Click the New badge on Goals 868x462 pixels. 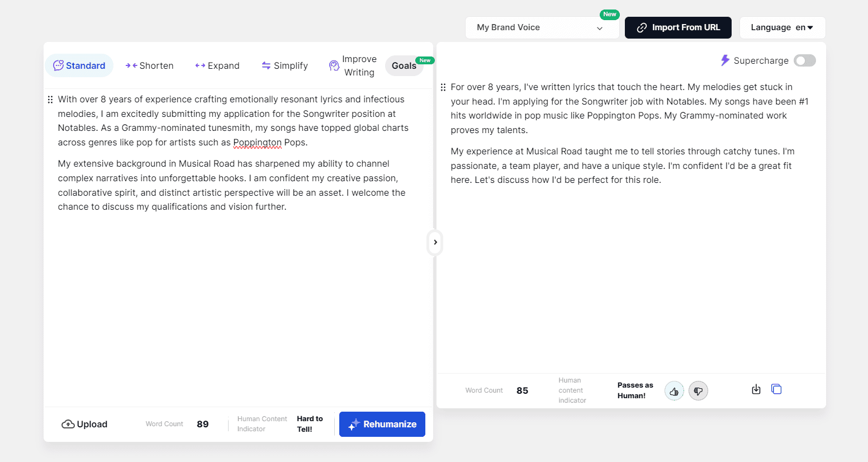[425, 60]
